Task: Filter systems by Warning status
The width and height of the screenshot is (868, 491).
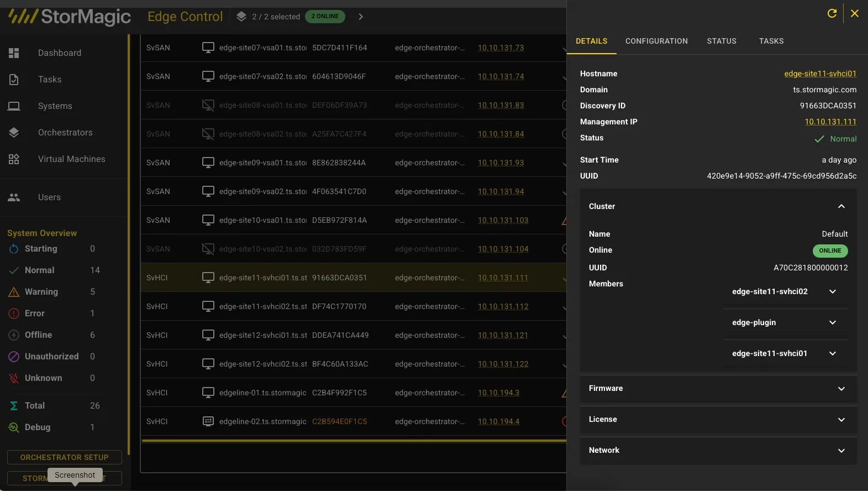Action: pyautogui.click(x=41, y=292)
